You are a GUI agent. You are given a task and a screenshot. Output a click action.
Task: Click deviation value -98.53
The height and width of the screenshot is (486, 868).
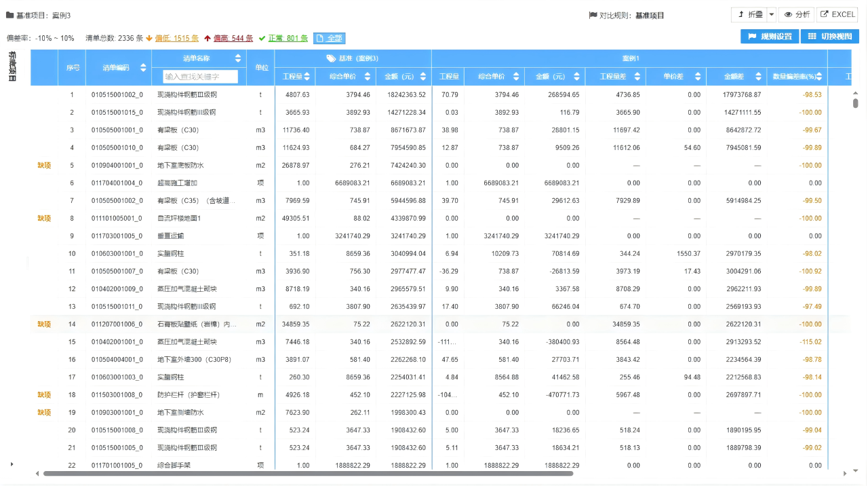811,95
